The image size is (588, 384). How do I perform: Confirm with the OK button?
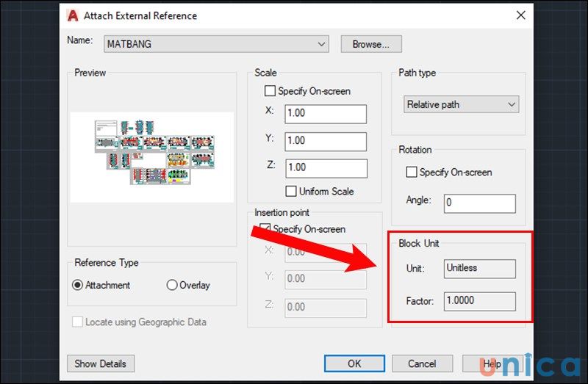[x=354, y=363]
